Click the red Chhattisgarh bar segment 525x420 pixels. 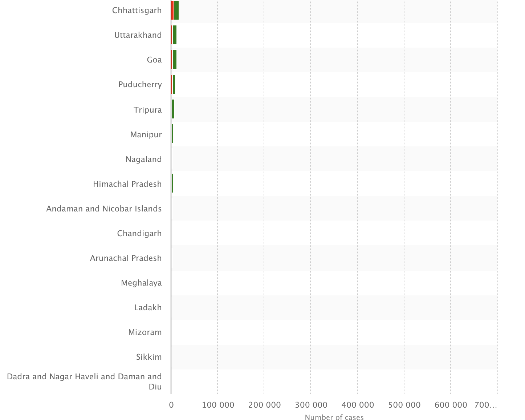click(172, 10)
